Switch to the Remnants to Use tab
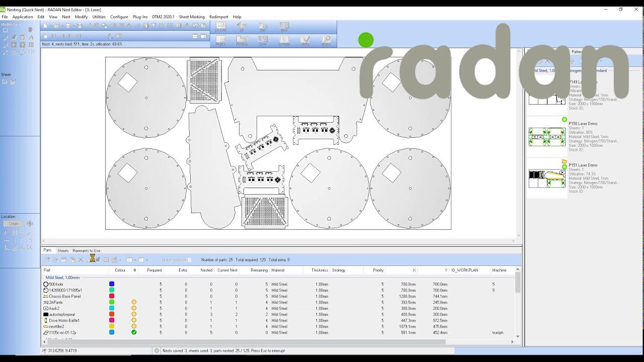The height and width of the screenshot is (362, 644). point(87,250)
